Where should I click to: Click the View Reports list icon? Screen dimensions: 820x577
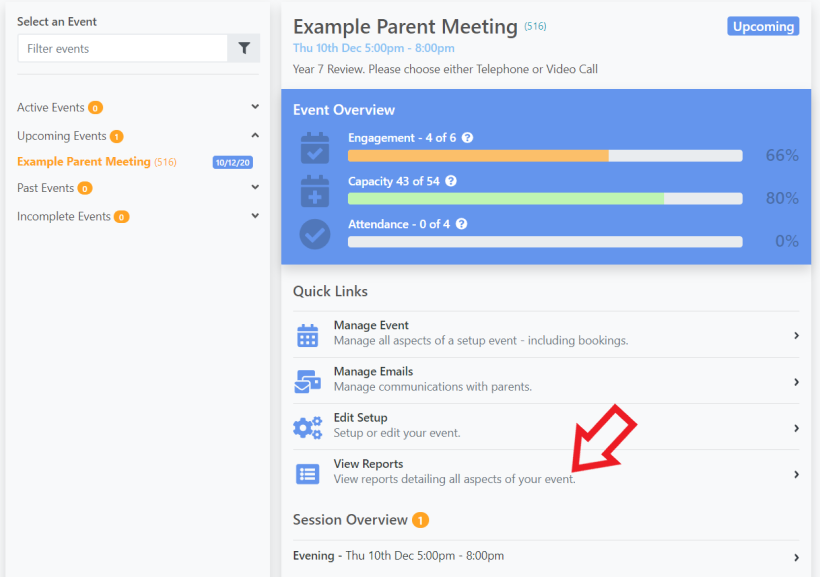click(308, 474)
